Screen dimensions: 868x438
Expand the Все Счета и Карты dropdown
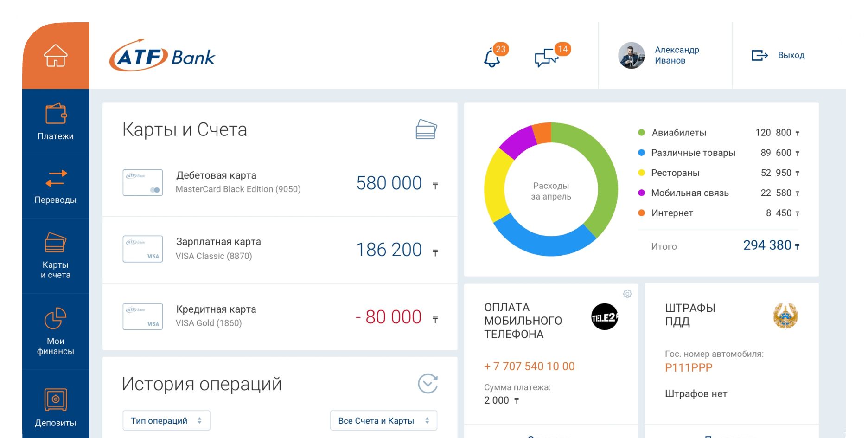[383, 420]
